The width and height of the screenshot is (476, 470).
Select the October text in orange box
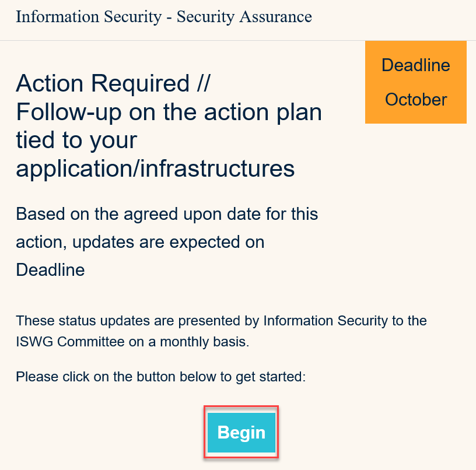click(415, 100)
